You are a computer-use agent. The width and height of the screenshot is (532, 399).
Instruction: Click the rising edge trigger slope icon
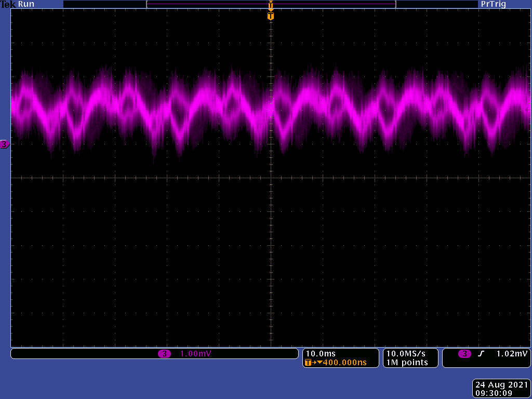481,354
